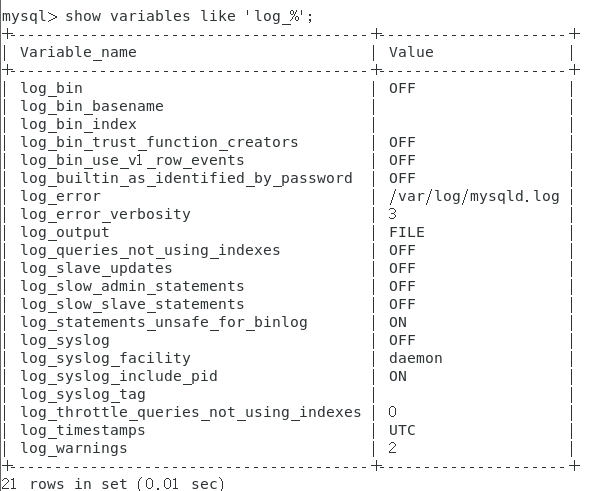The width and height of the screenshot is (602, 491).
Task: Click the FILE value of log_output
Action: pos(406,232)
